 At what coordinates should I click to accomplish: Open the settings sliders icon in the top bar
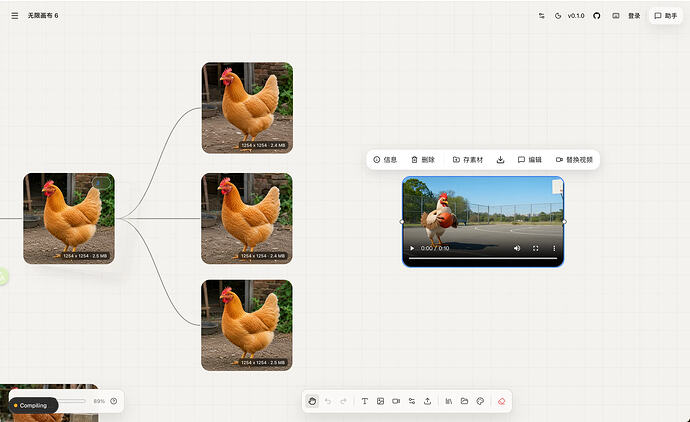coord(542,16)
